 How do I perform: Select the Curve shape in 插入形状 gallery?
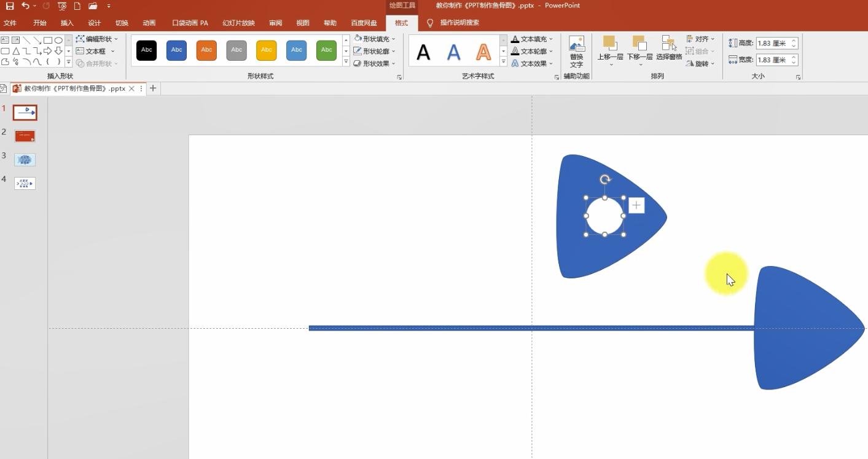[x=37, y=61]
